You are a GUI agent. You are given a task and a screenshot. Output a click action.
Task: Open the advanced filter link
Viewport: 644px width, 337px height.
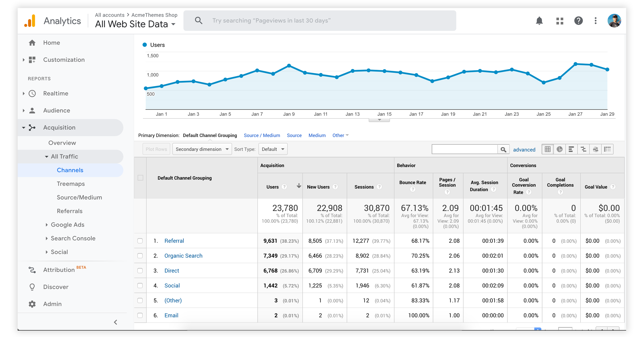point(524,150)
